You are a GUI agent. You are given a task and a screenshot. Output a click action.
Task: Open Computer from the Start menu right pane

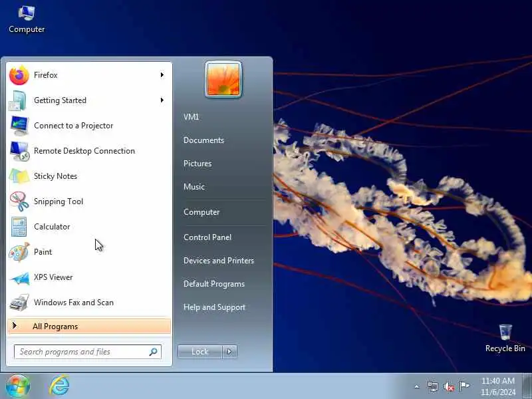click(201, 212)
